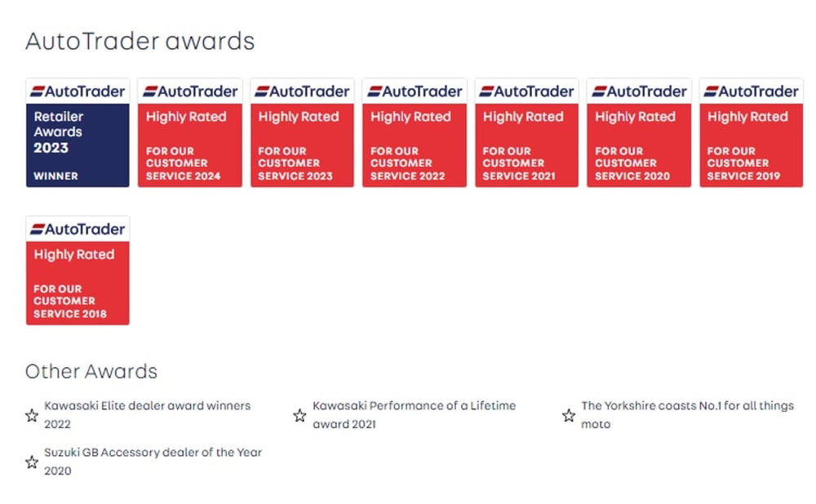
Task: Click the AutoTrader logo on the 2018 badge
Action: tap(78, 229)
